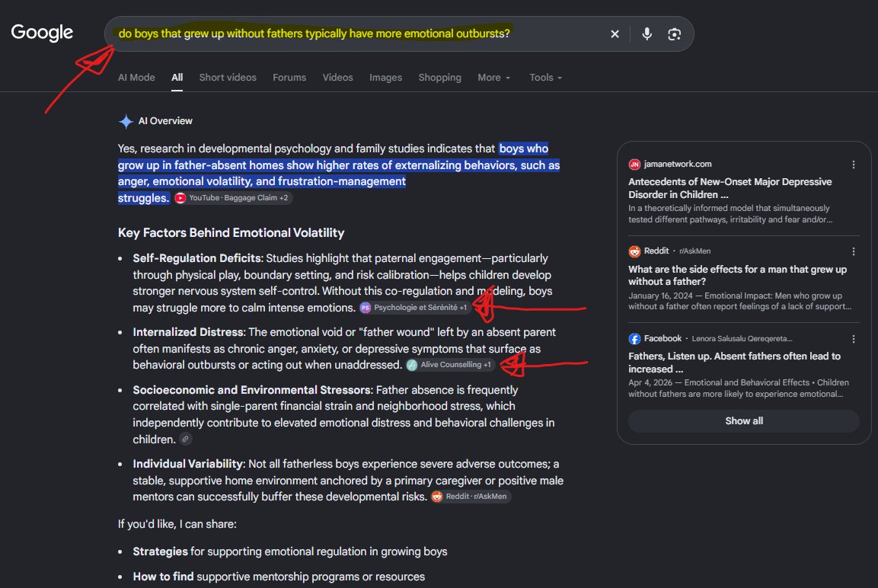Image resolution: width=878 pixels, height=588 pixels.
Task: Click 'Individual Variability' bold text
Action: pos(189,464)
